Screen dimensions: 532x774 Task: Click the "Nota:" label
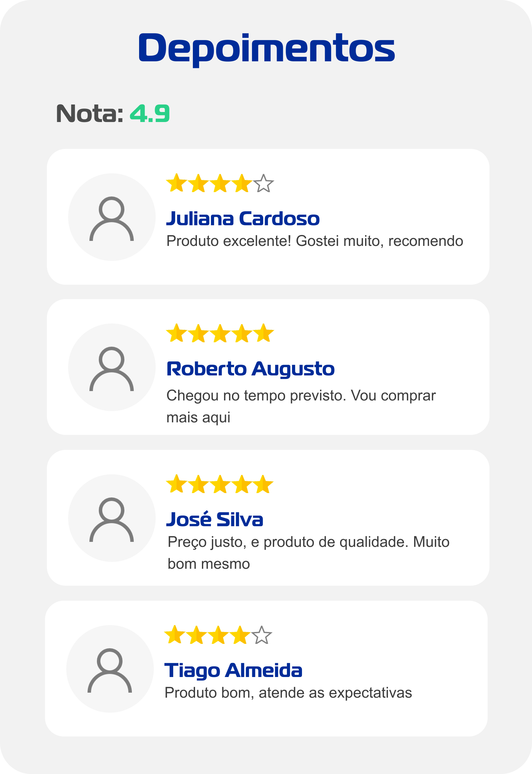(89, 114)
